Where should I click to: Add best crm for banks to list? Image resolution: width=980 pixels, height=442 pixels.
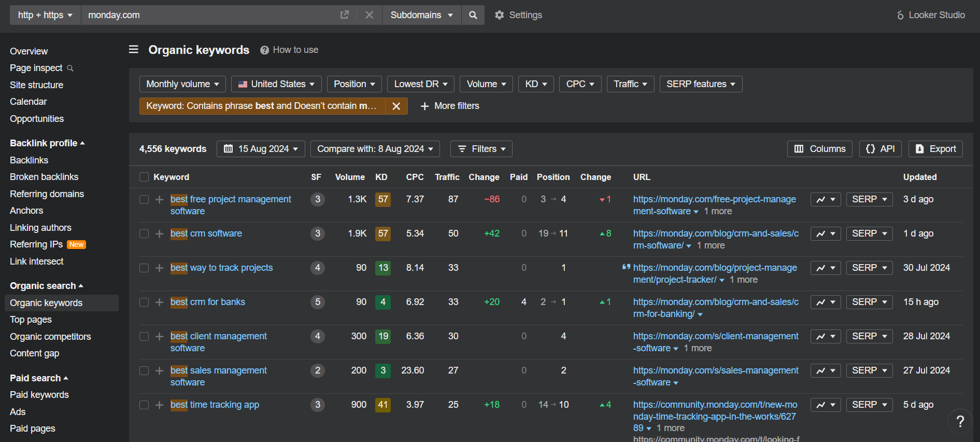click(160, 302)
